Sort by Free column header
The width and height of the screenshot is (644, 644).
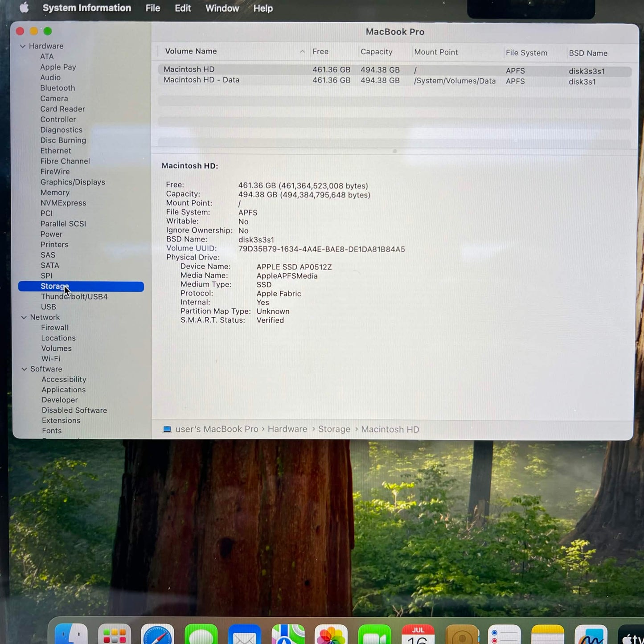320,52
